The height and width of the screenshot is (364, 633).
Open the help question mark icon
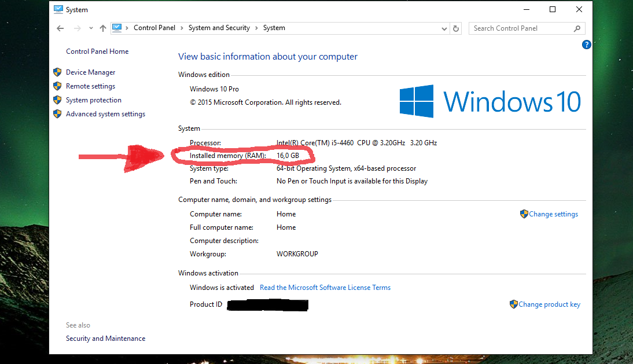[586, 45]
